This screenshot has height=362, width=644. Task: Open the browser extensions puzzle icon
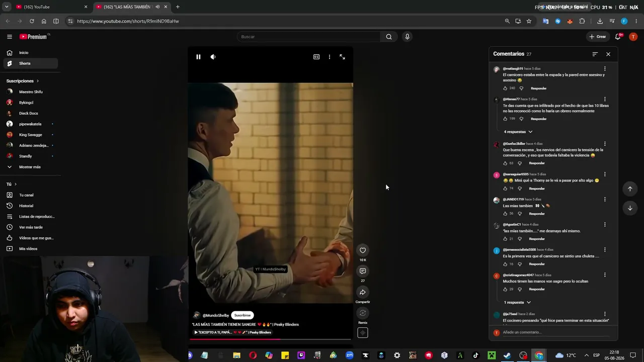click(582, 21)
